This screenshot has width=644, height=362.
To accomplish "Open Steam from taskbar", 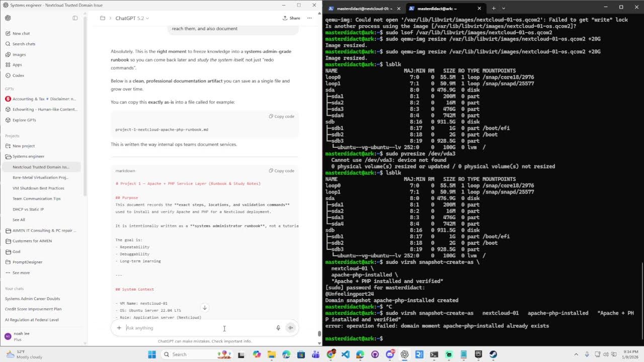I will [x=493, y=354].
